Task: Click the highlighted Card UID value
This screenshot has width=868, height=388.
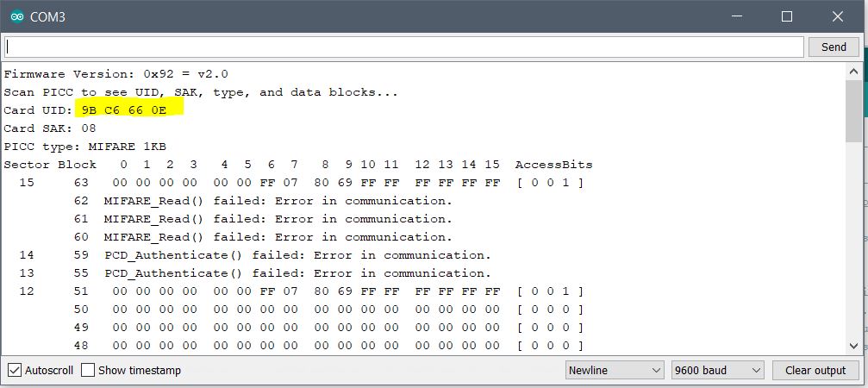Action: click(130, 110)
